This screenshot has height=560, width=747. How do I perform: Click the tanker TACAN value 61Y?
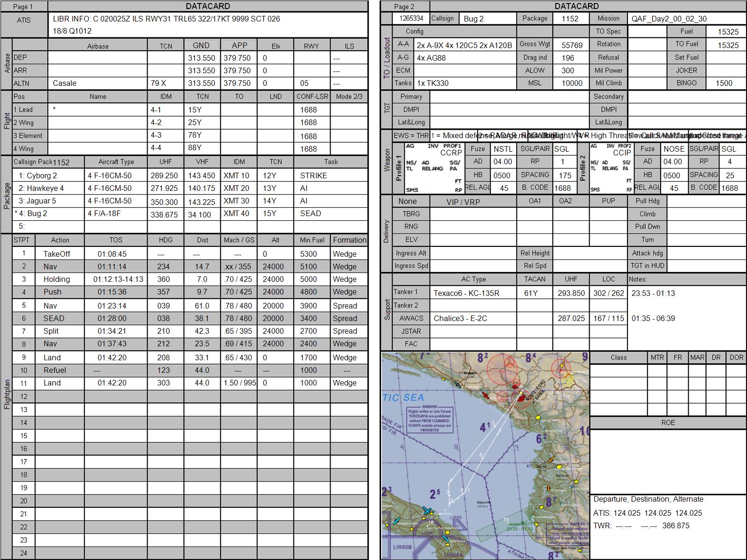coord(531,293)
